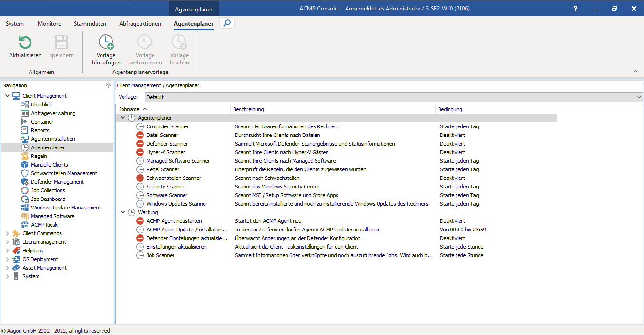644x335 pixels.
Task: Collapse the Wartung group
Action: click(x=123, y=212)
